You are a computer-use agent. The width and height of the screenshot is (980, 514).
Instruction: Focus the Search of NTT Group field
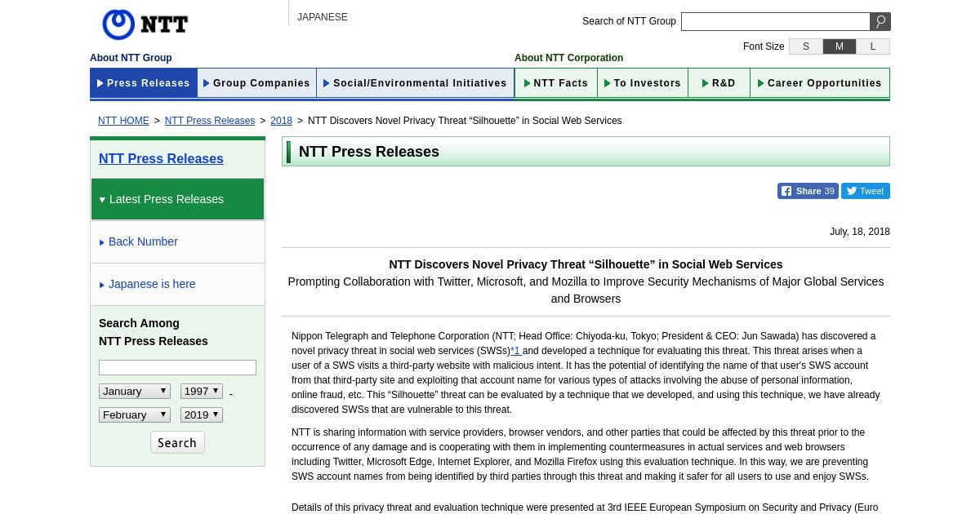tap(776, 22)
